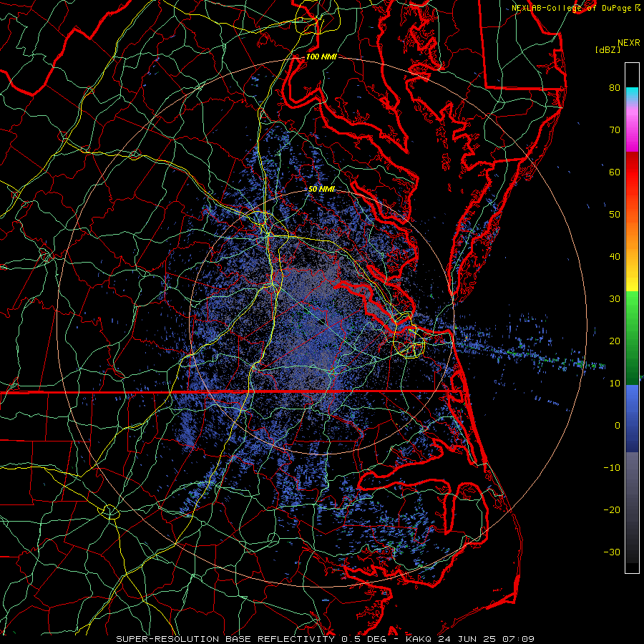This screenshot has height=644, width=644.
Task: Click the KAKQ radar site identifier
Action: 419,639
